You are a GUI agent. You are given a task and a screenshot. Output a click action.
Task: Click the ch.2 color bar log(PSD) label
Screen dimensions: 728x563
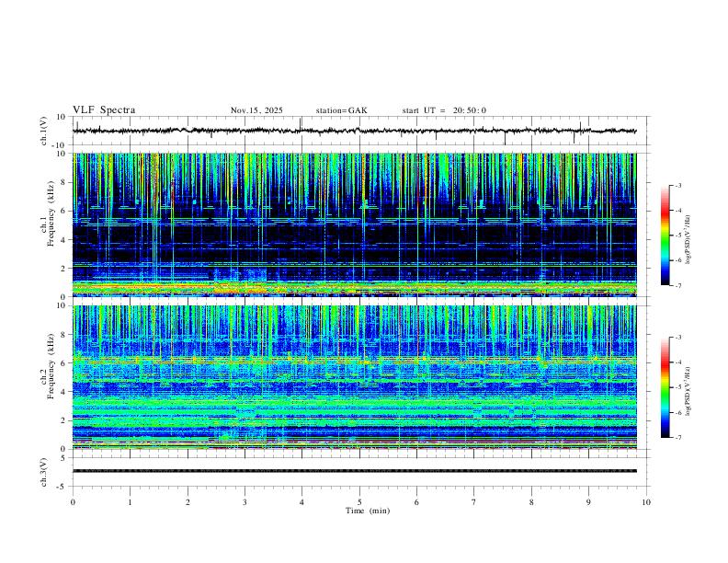(688, 391)
